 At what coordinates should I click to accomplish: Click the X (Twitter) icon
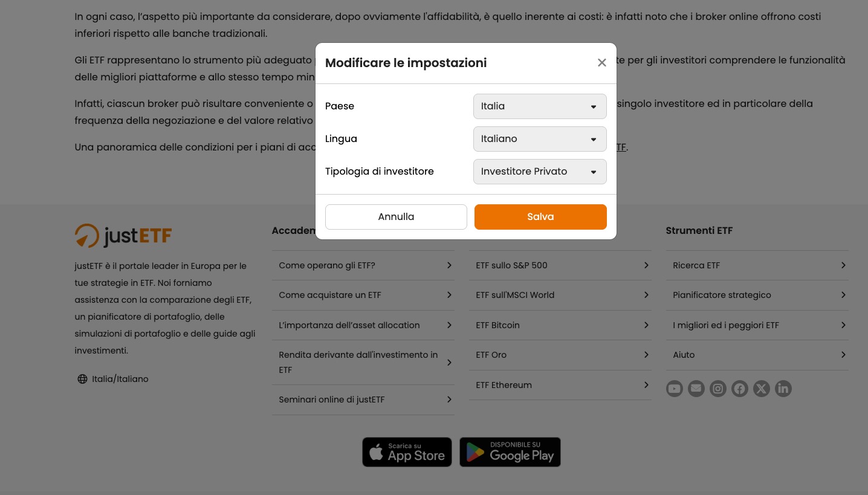tap(762, 389)
